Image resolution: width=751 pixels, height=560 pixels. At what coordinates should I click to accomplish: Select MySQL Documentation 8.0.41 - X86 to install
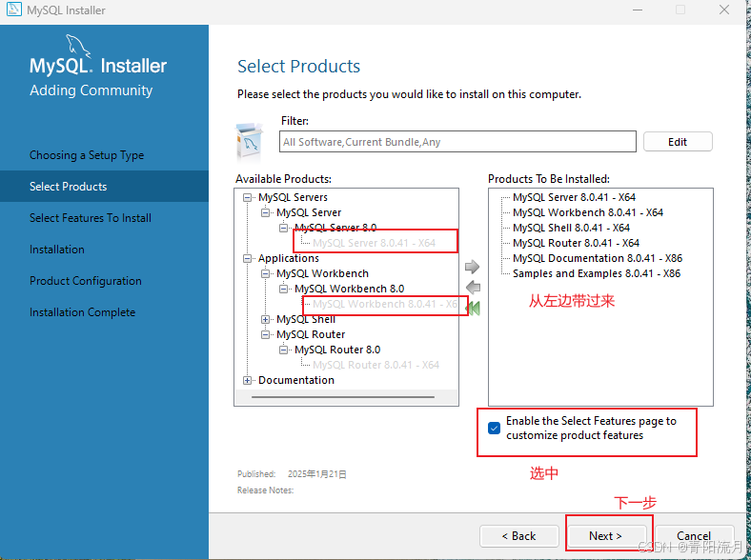coord(598,258)
